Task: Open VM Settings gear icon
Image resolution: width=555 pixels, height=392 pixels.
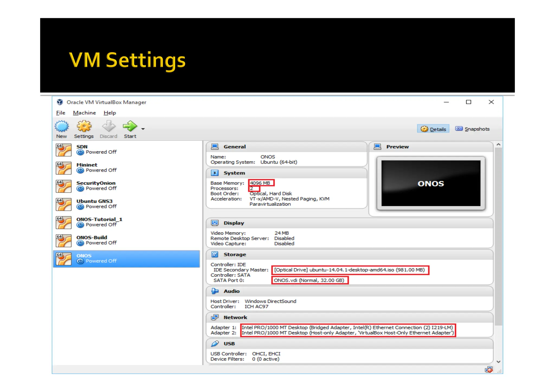Action: pyautogui.click(x=84, y=127)
